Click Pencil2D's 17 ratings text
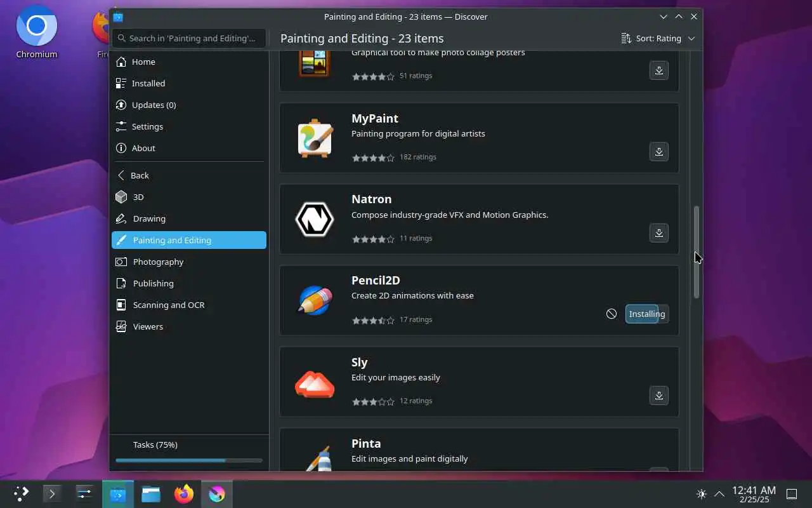The width and height of the screenshot is (812, 508). (416, 319)
